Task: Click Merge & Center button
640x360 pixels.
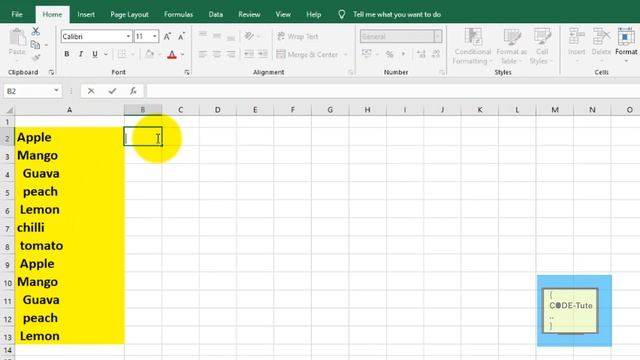Action: [307, 54]
